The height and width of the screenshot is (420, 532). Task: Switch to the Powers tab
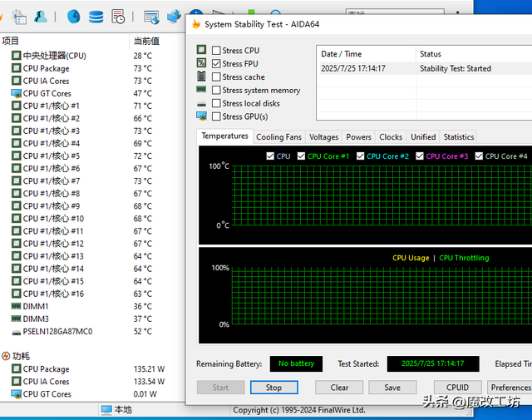point(358,137)
